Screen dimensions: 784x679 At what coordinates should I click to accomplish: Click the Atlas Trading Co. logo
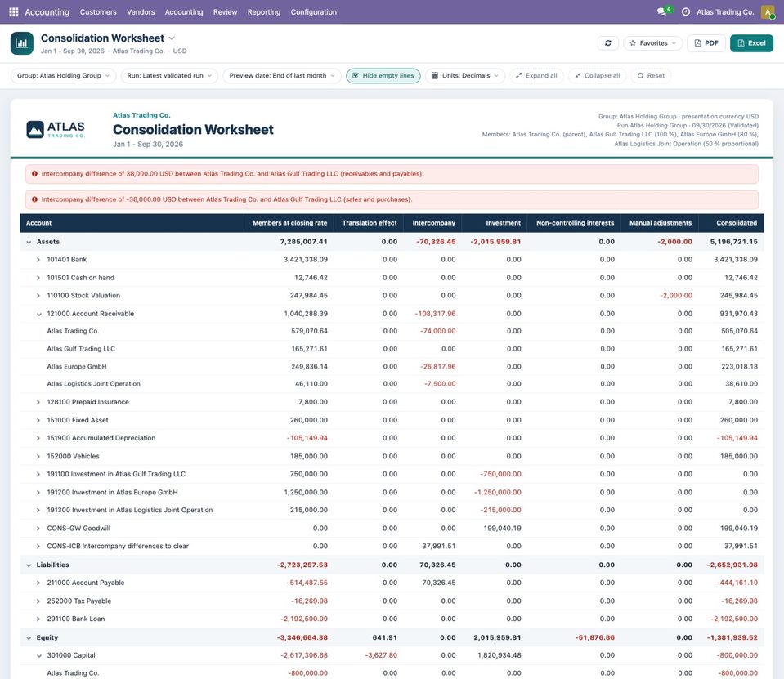coord(56,129)
